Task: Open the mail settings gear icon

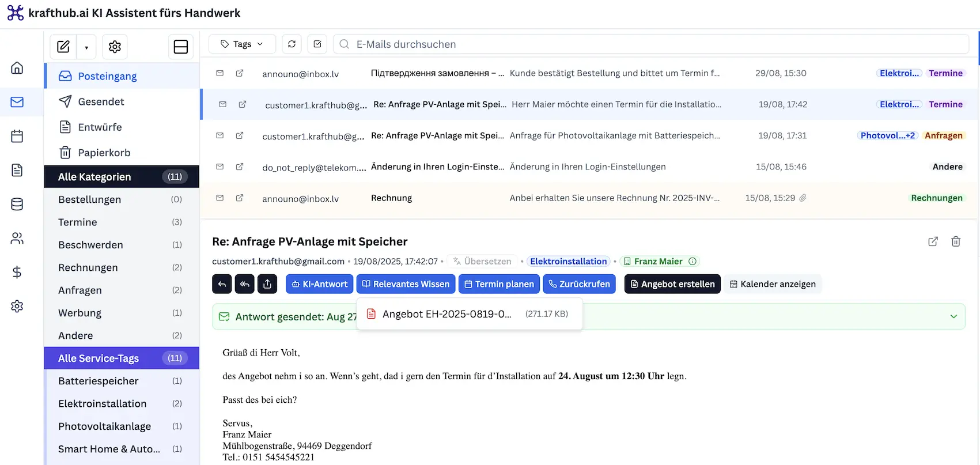Action: pyautogui.click(x=115, y=47)
